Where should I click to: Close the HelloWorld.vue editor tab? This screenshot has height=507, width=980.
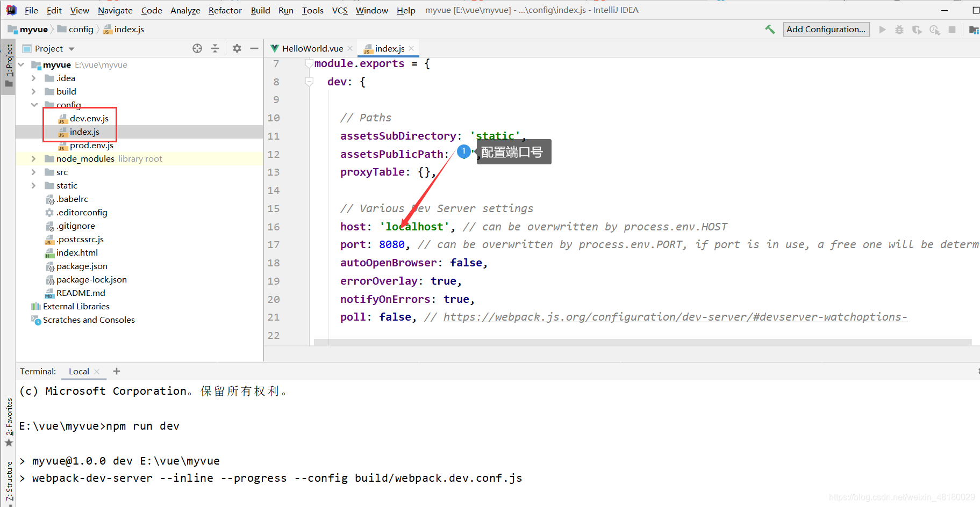click(350, 48)
